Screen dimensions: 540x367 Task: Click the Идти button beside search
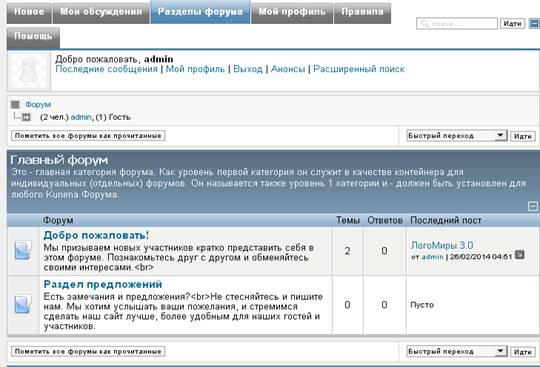click(x=512, y=23)
